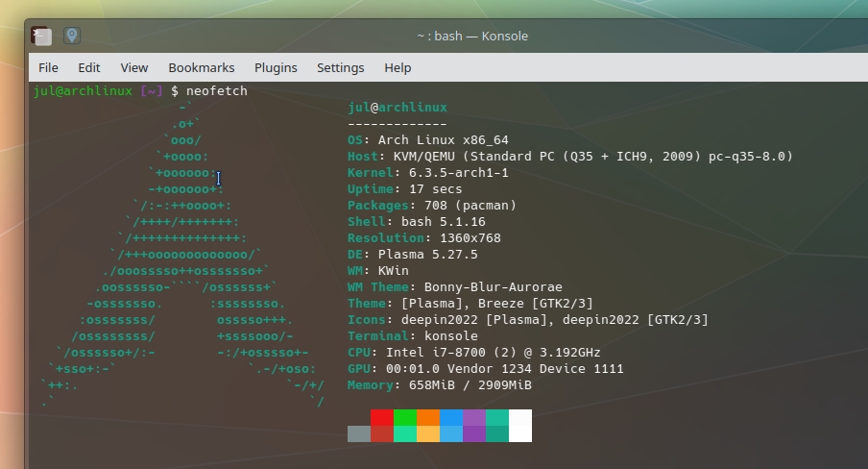Toggle the pin on all desktops icon
The image size is (868, 469).
coord(72,37)
